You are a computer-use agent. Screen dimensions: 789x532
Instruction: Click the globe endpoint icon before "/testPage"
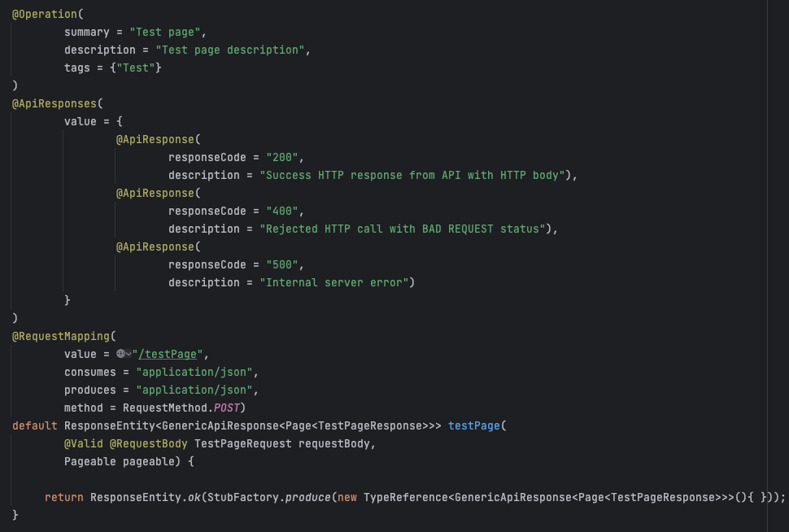coord(120,354)
